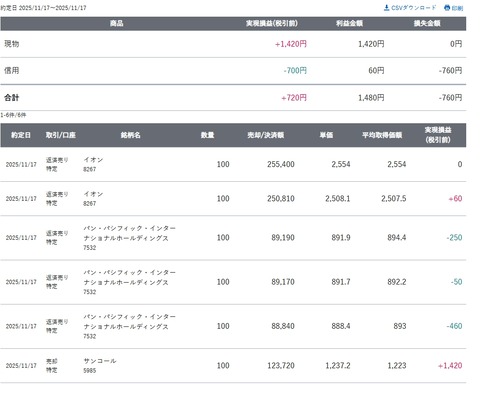This screenshot has height=393, width=480.
Task: Click the 2,507.5 average acquisition price
Action: click(394, 199)
